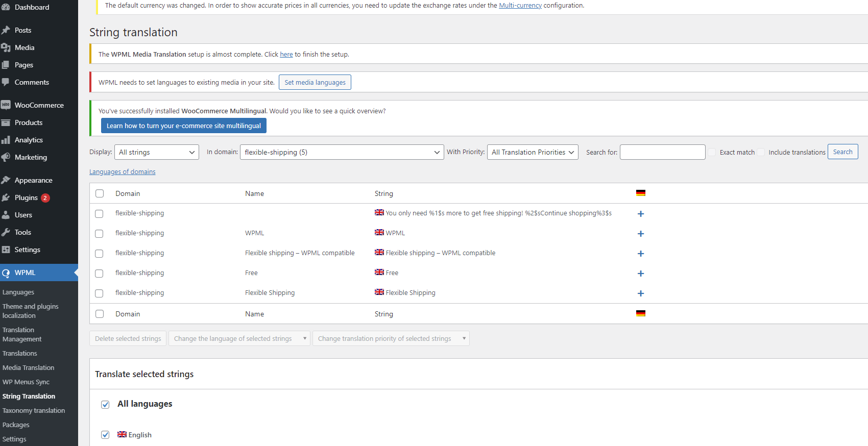Click the WooCommerce logo icon
Image resolution: width=868 pixels, height=446 pixels.
click(x=6, y=105)
